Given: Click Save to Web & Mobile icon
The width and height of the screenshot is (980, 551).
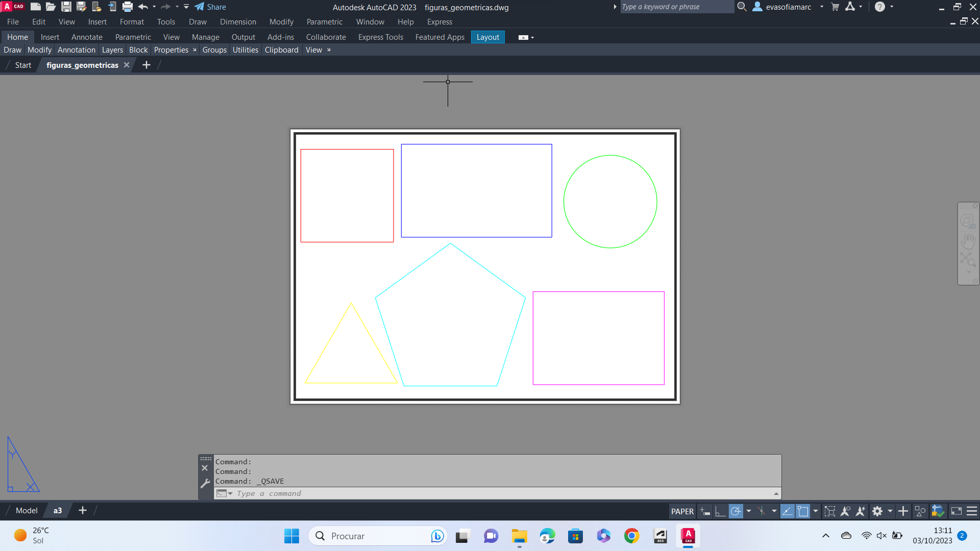Looking at the screenshot, I should pyautogui.click(x=112, y=7).
